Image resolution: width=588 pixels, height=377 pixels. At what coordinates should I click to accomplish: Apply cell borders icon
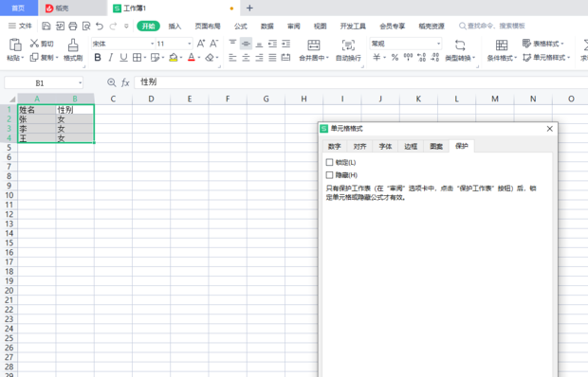click(137, 58)
